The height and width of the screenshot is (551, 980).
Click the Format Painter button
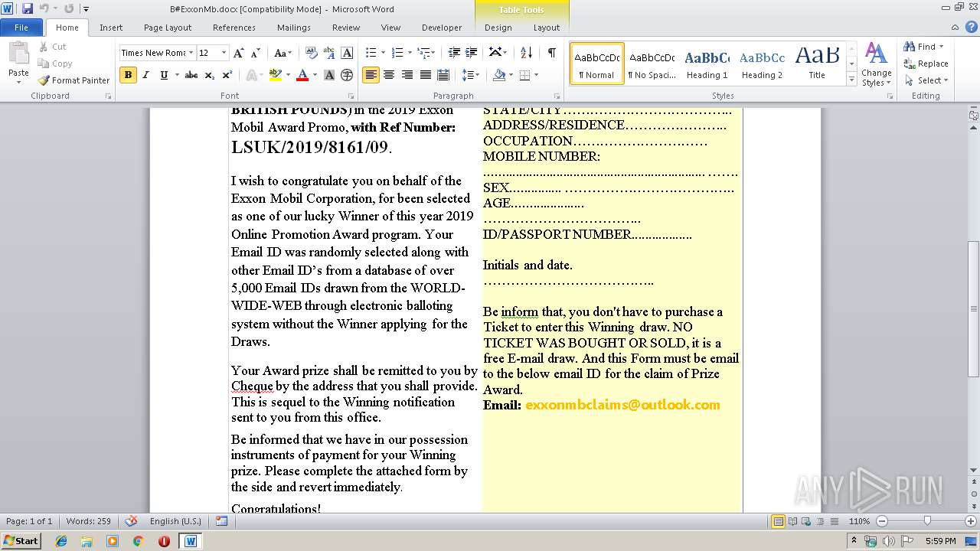click(x=74, y=80)
